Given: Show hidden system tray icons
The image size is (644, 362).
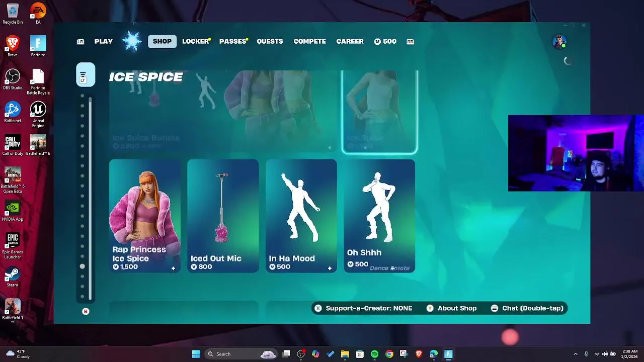Looking at the screenshot, I should tap(576, 354).
